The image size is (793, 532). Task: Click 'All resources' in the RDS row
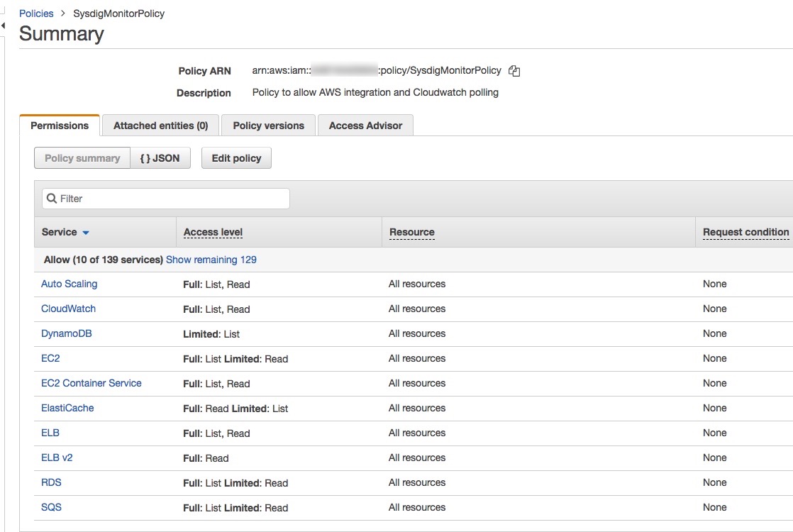417,482
